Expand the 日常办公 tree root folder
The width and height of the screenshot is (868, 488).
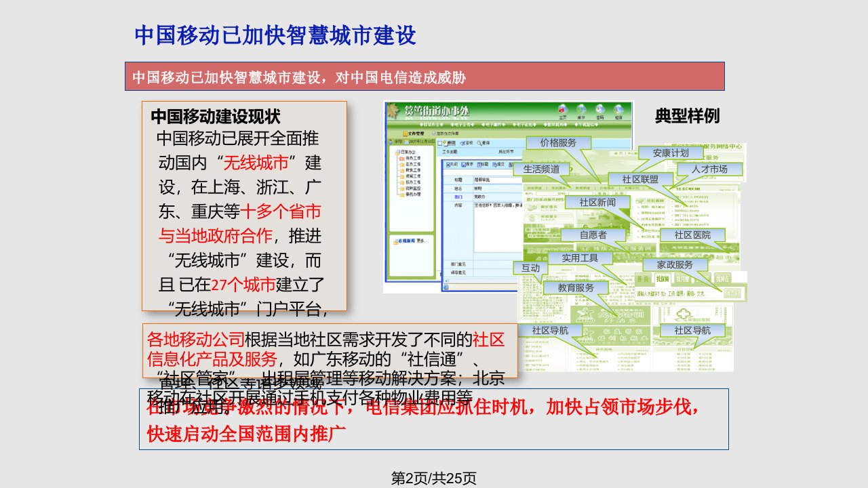(405, 152)
